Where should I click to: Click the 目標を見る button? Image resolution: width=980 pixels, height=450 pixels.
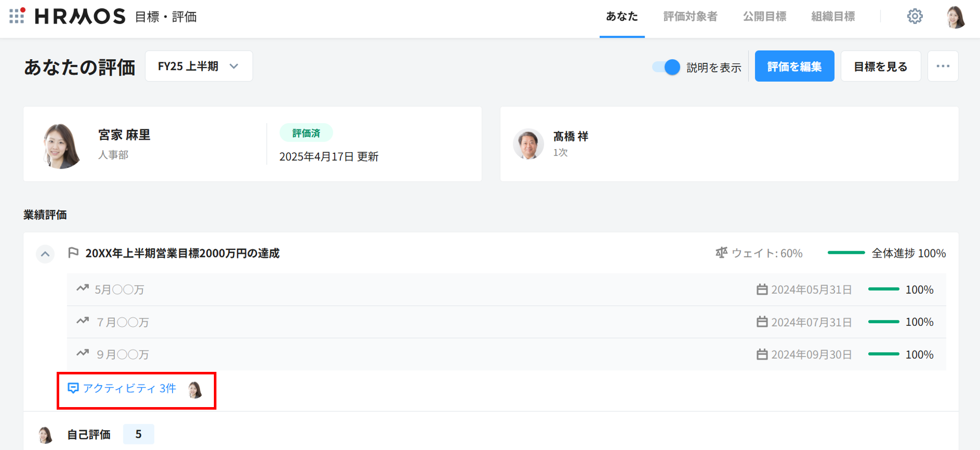pyautogui.click(x=880, y=66)
